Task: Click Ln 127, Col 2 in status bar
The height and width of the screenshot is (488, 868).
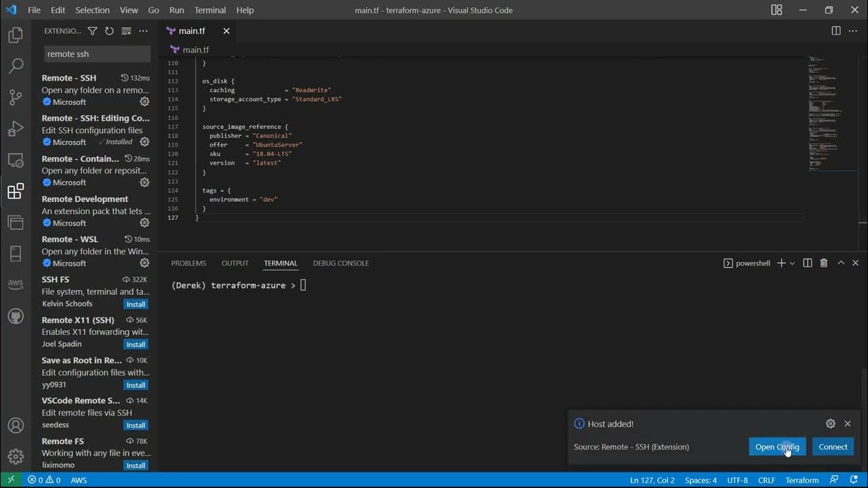Action: click(652, 480)
